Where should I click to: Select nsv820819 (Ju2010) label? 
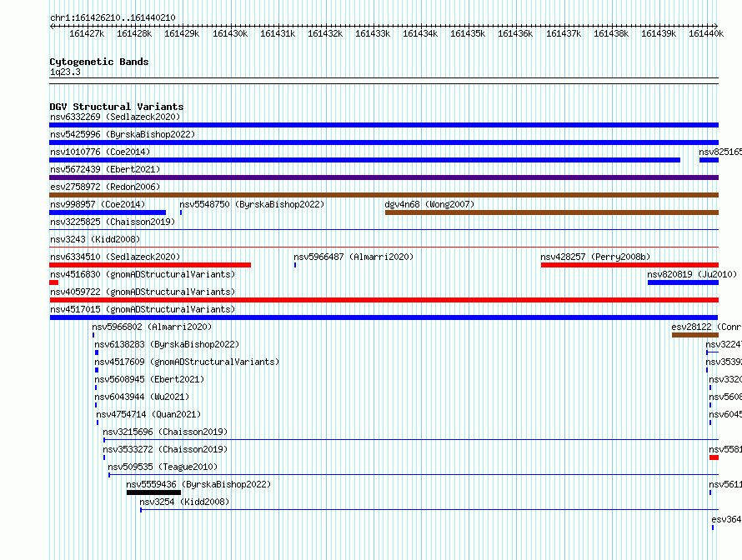692,274
